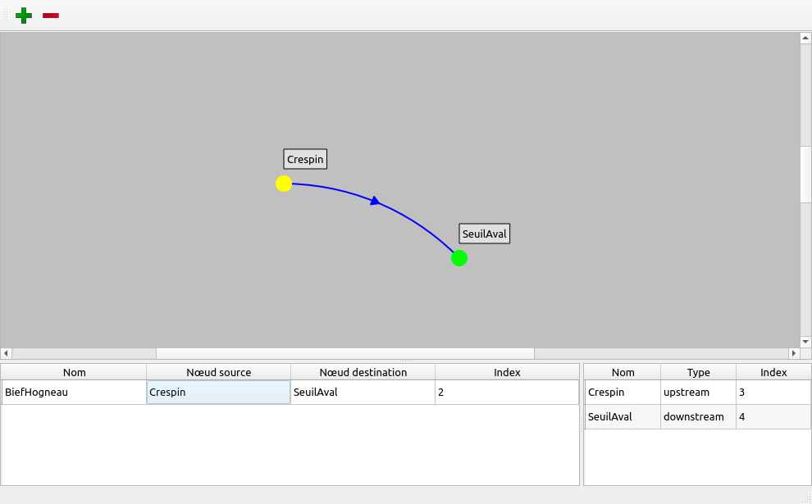Select the SeuilAval row in node table
Viewport: 812px width, 504px height.
623,417
